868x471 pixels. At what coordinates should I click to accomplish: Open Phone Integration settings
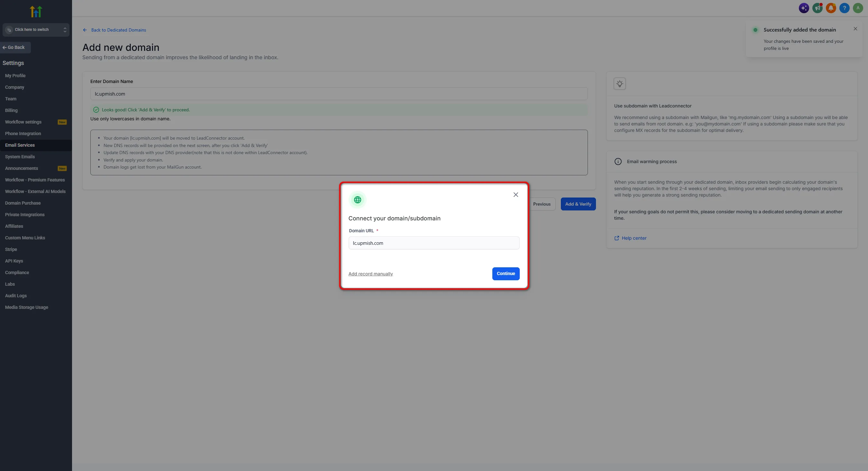tap(23, 134)
